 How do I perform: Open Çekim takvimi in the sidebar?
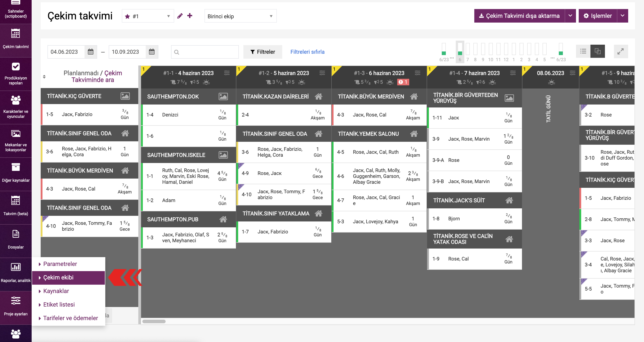pos(16,41)
